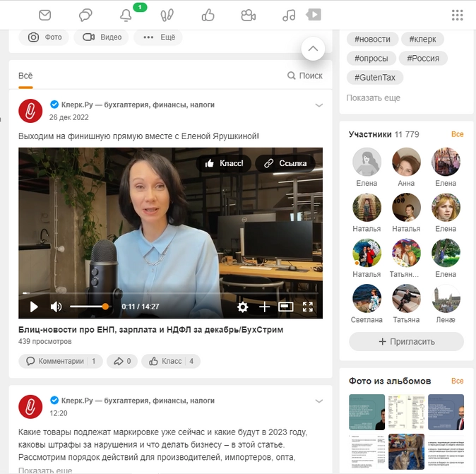Image resolution: width=476 pixels, height=474 pixels.
Task: Toggle fullscreen video mode
Action: 308,307
